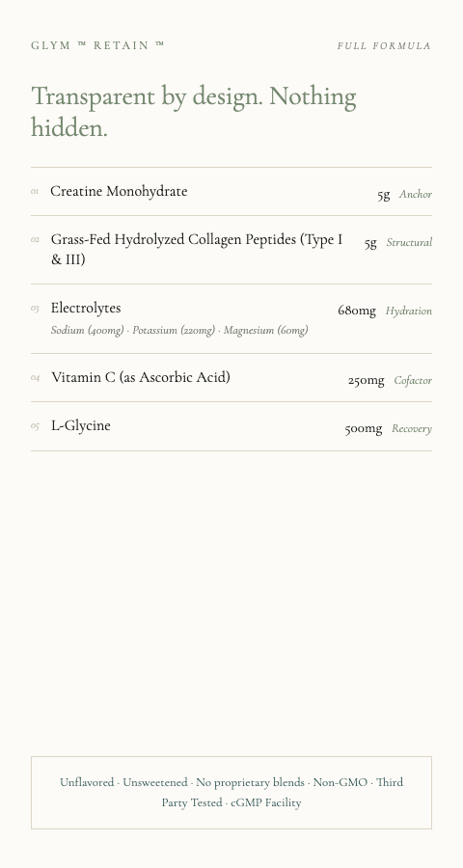The image size is (463, 868).
Task: Click the Anchor tag beside Creatine
Action: (x=416, y=194)
